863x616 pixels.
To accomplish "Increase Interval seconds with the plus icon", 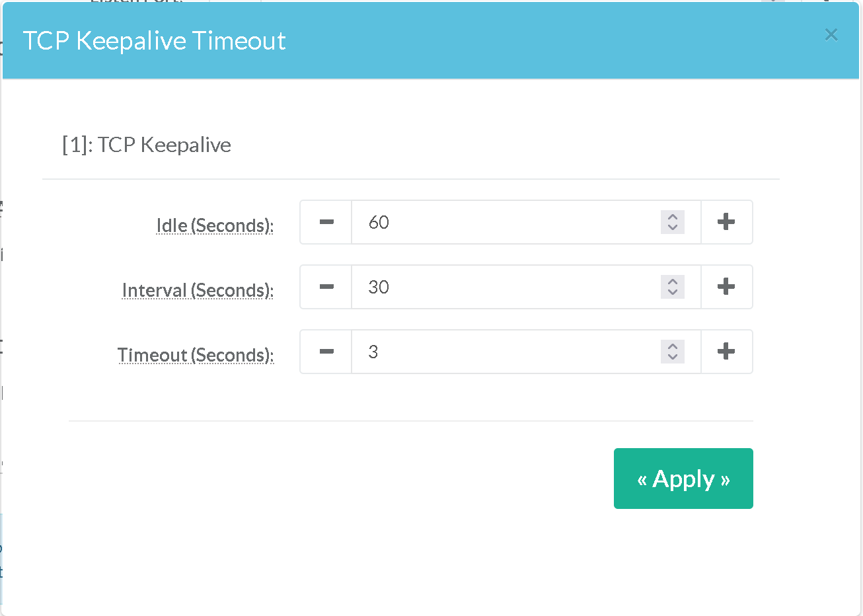I will (726, 287).
